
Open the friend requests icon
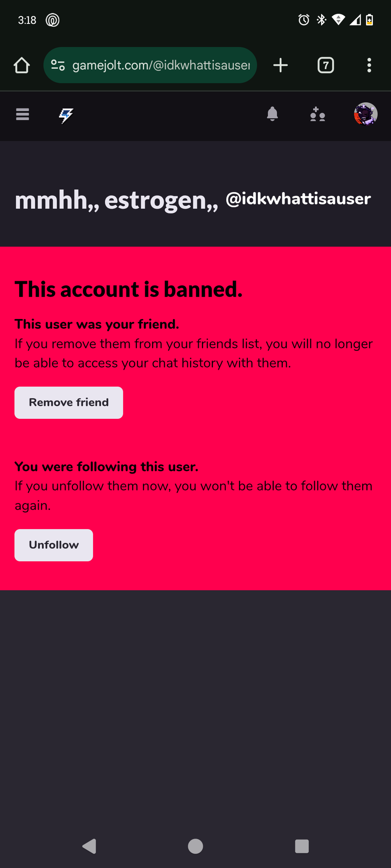(x=318, y=115)
